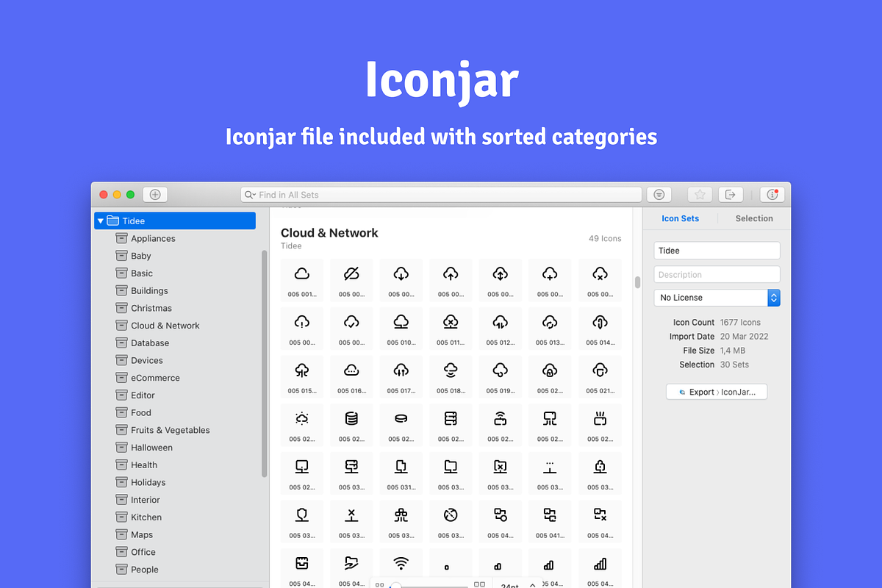Viewport: 882px width, 588px height.
Task: Toggle the info inspector button with red dot
Action: [772, 195]
